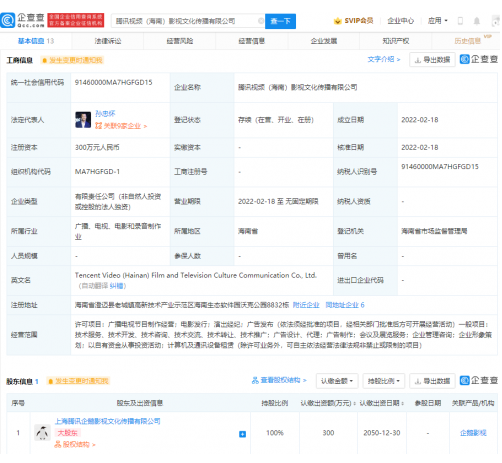The width and height of the screenshot is (502, 463).
Task: Expand 认缴金额 dropdown
Action: 337,381
